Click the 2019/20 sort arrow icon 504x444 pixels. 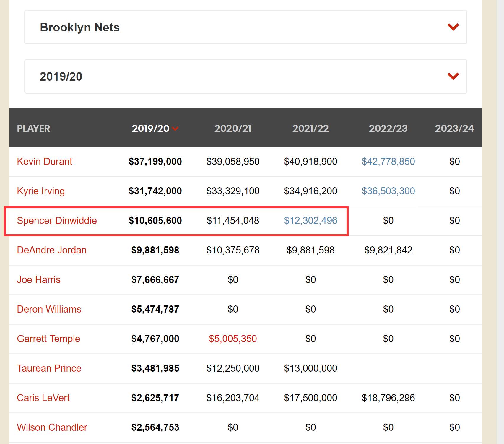point(175,129)
